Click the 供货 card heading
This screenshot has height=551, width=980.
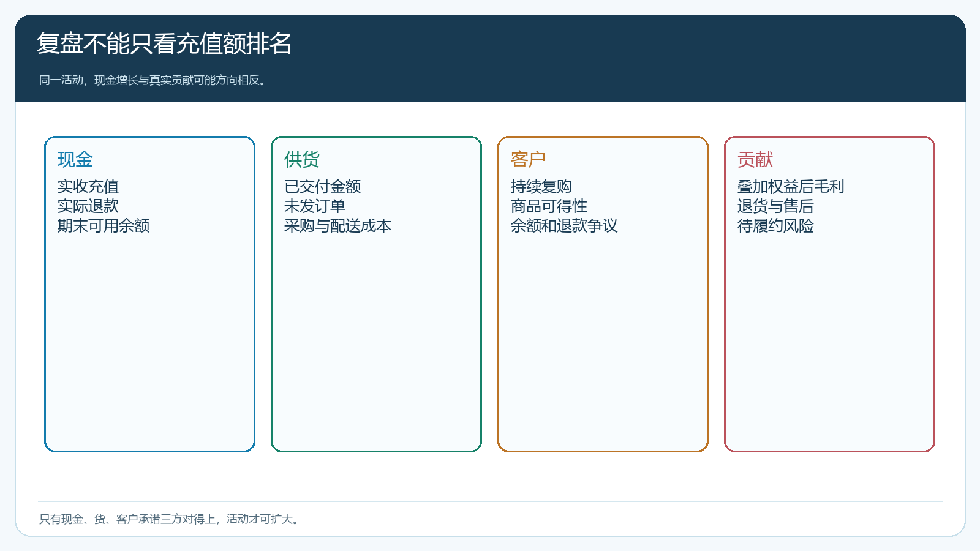click(302, 159)
